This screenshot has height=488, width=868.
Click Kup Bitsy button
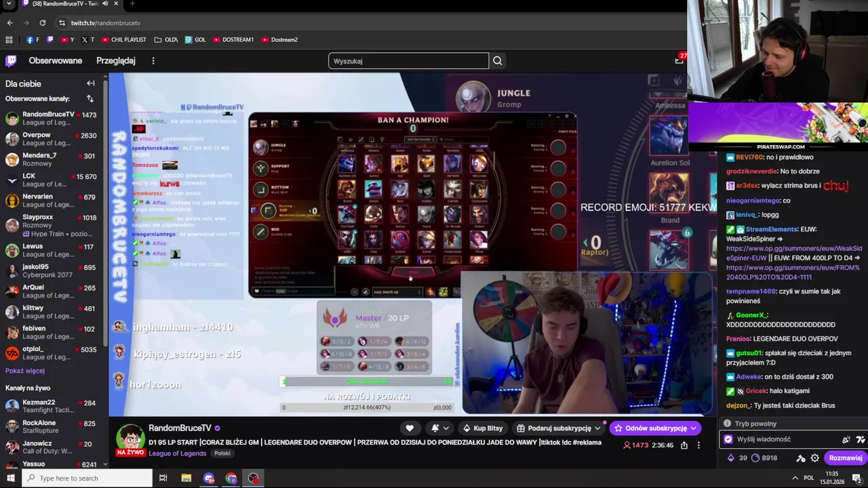point(483,428)
